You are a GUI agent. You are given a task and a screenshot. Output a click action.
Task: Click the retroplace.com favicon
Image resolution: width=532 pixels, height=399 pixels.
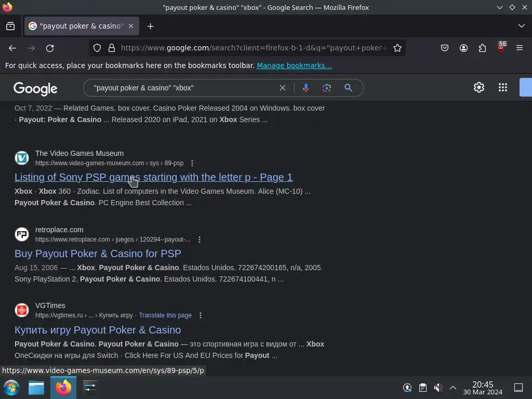[x=22, y=234]
